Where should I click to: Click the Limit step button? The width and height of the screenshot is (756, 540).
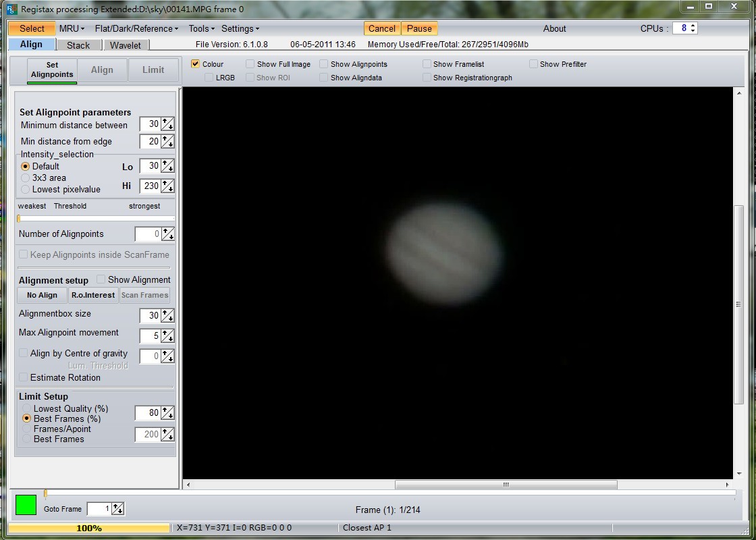pos(153,70)
